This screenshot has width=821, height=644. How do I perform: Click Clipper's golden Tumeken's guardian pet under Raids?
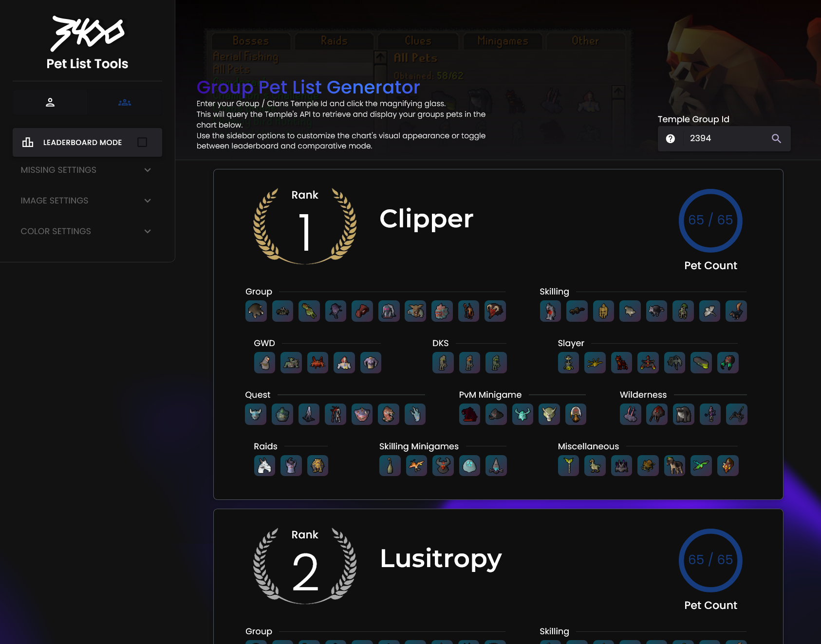pos(317,466)
